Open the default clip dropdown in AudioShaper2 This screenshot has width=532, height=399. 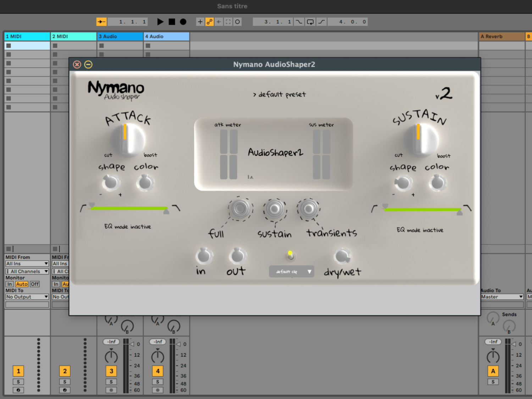(292, 272)
